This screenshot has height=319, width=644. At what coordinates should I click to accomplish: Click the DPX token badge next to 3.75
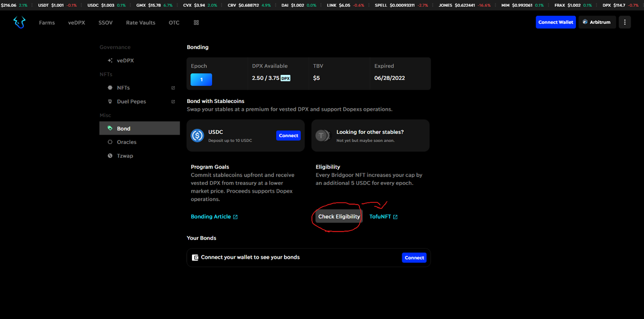click(285, 78)
